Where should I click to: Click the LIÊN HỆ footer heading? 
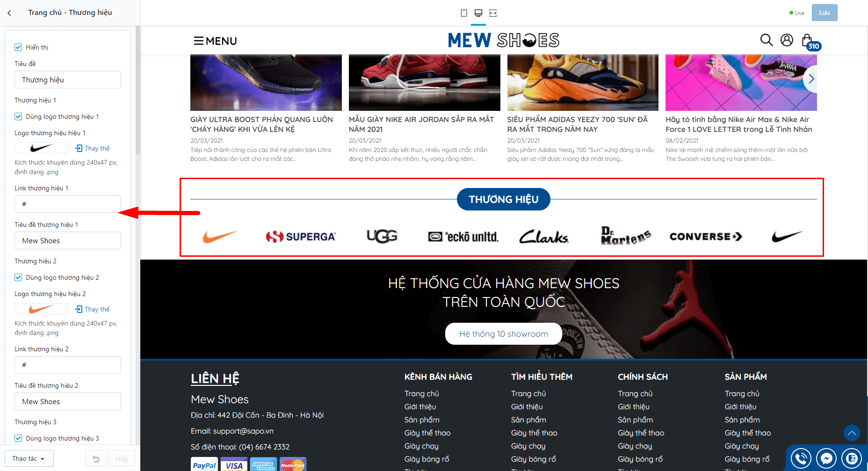coord(215,378)
